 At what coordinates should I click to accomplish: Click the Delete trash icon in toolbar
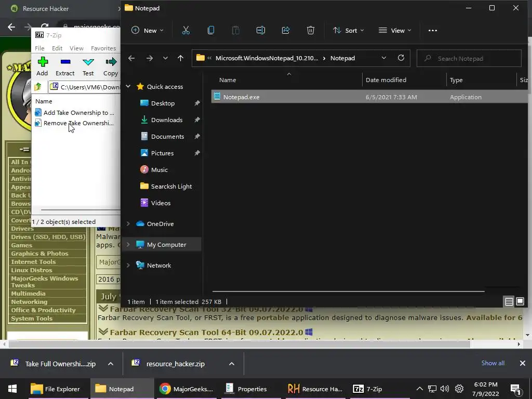pos(311,30)
